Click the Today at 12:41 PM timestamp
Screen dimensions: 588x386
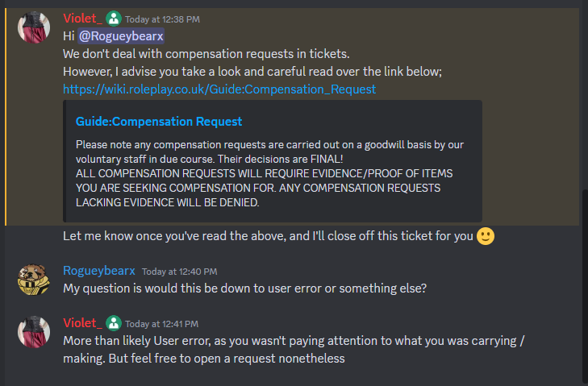pos(163,323)
